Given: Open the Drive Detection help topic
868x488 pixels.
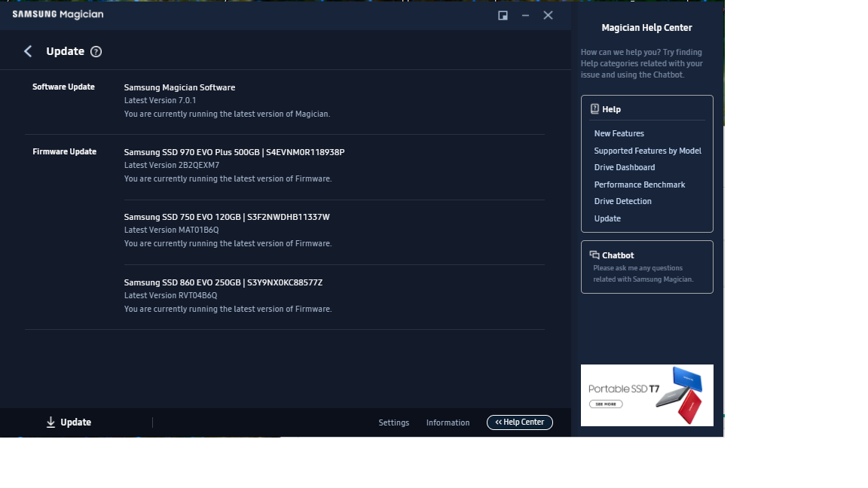Looking at the screenshot, I should click(x=623, y=201).
